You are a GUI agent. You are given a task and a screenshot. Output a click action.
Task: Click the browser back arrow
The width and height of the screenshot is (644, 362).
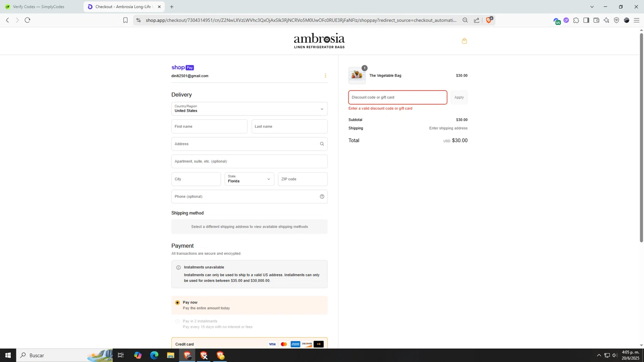7,20
